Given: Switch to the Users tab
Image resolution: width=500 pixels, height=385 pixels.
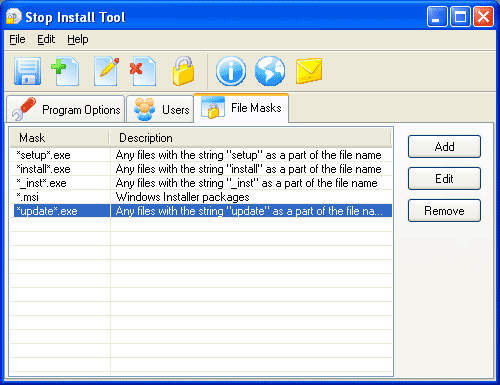Looking at the screenshot, I should point(160,109).
